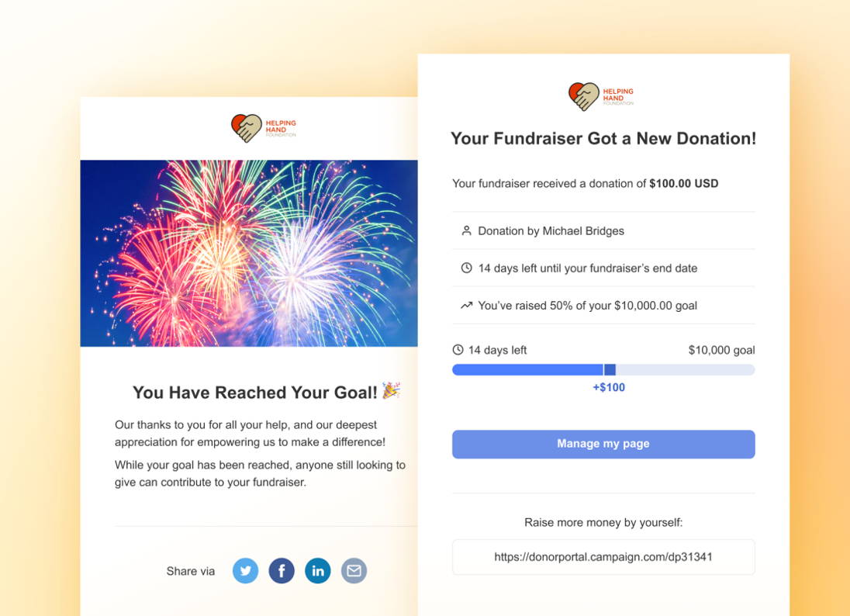Image resolution: width=850 pixels, height=616 pixels.
Task: Click the party popper emoji in the heading
Action: click(391, 391)
